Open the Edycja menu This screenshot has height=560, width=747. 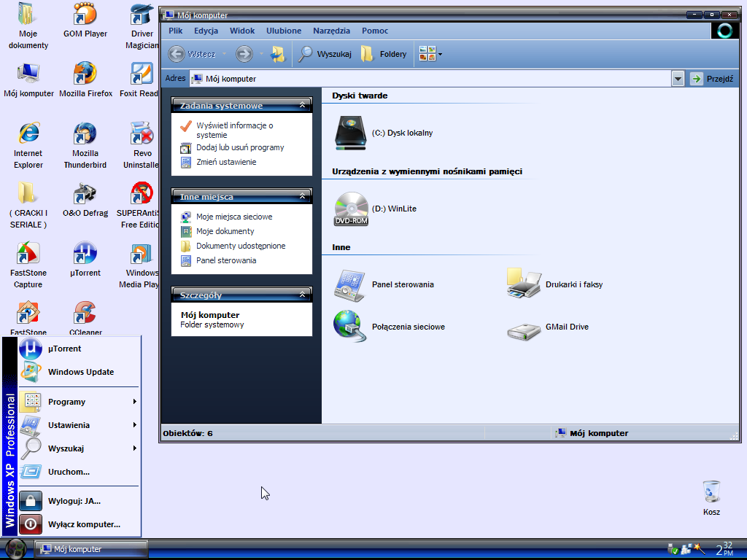(206, 31)
